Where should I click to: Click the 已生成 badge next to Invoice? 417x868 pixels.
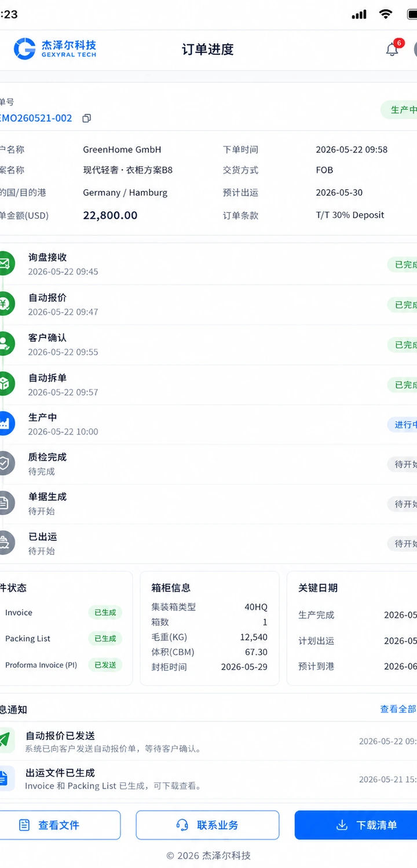pos(105,613)
